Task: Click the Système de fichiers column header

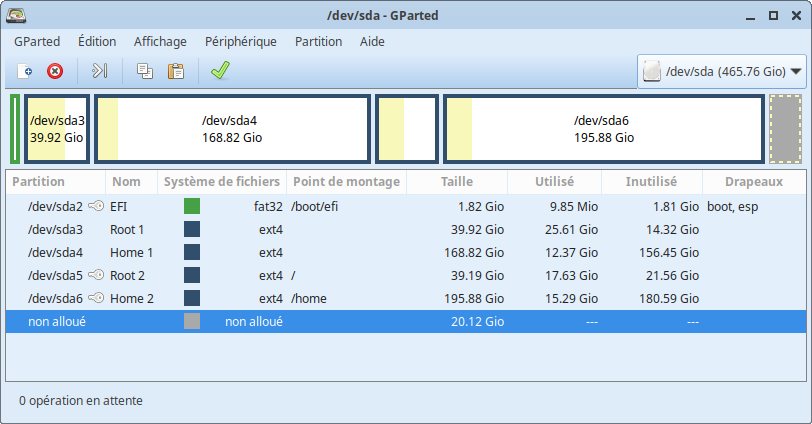Action: tap(222, 182)
